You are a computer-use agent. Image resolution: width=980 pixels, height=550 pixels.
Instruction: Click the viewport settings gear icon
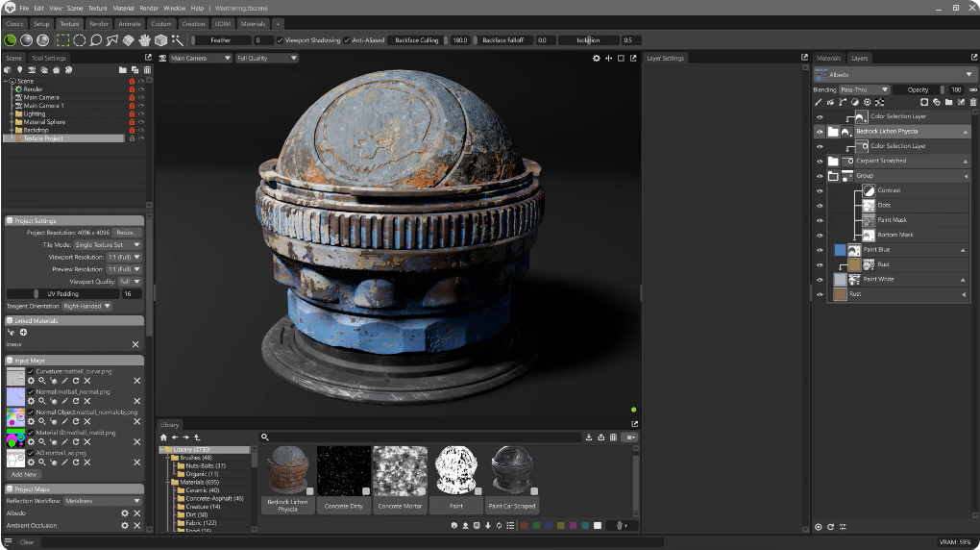596,59
